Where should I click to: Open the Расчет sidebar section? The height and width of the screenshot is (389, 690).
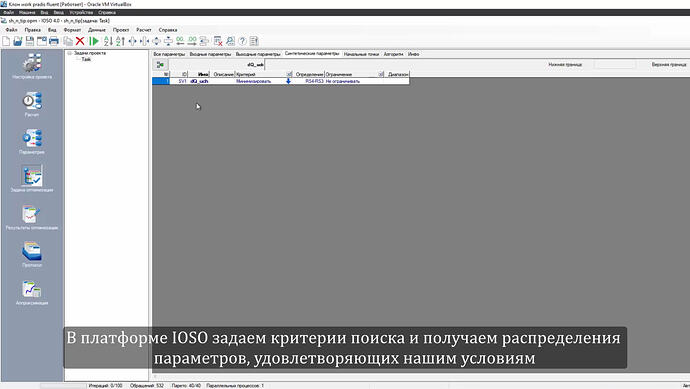point(32,104)
